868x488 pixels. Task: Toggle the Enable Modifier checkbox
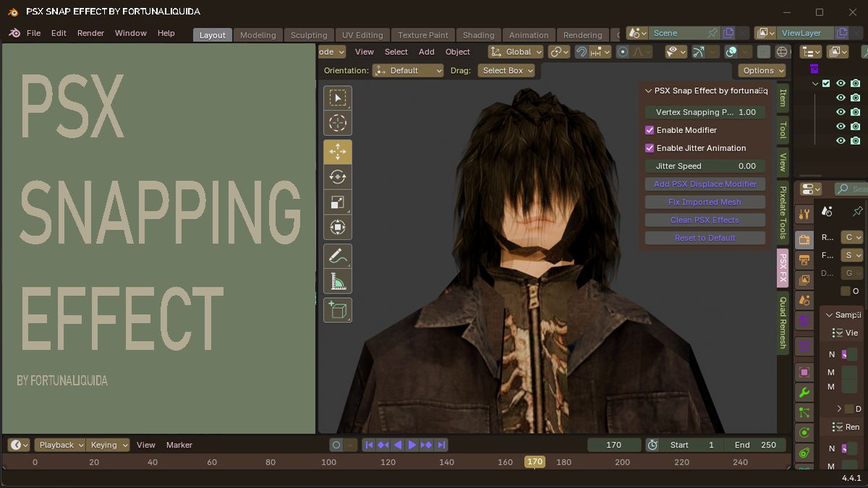pyautogui.click(x=650, y=130)
